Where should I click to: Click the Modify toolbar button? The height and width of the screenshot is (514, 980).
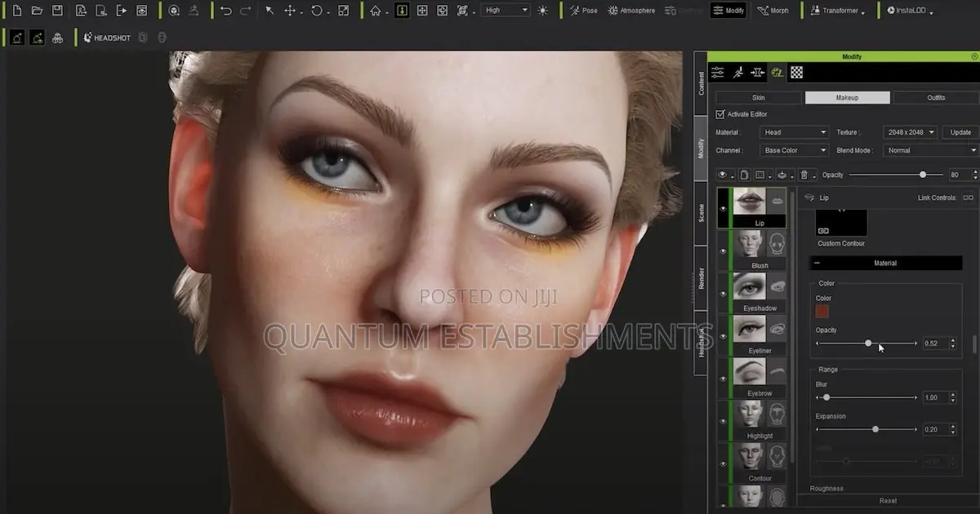pyautogui.click(x=728, y=11)
